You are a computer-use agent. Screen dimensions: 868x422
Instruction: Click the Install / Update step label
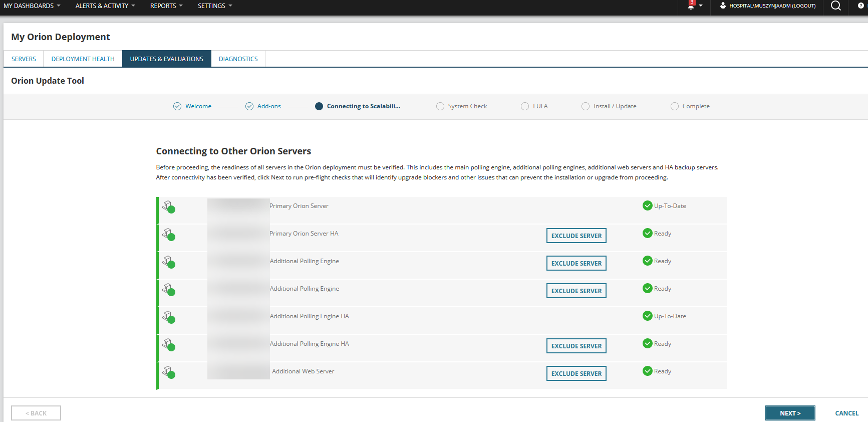point(615,106)
